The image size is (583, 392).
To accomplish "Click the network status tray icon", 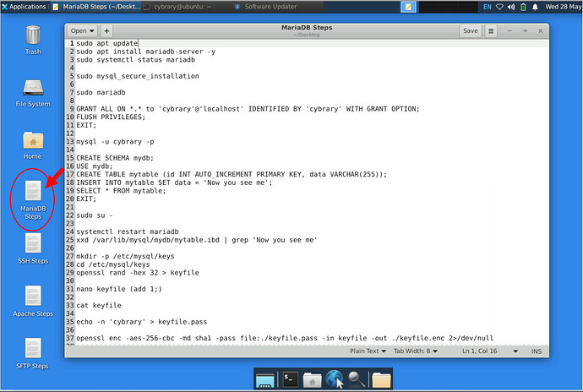I will point(499,7).
